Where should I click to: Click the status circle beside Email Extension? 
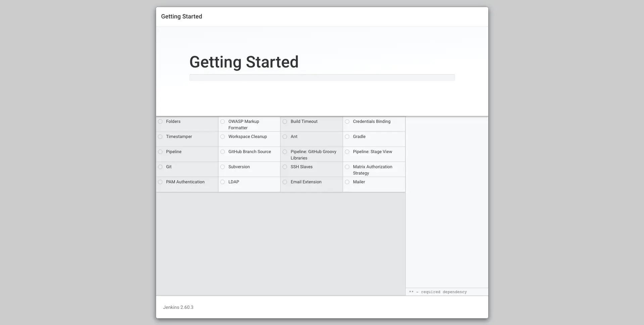point(285,182)
